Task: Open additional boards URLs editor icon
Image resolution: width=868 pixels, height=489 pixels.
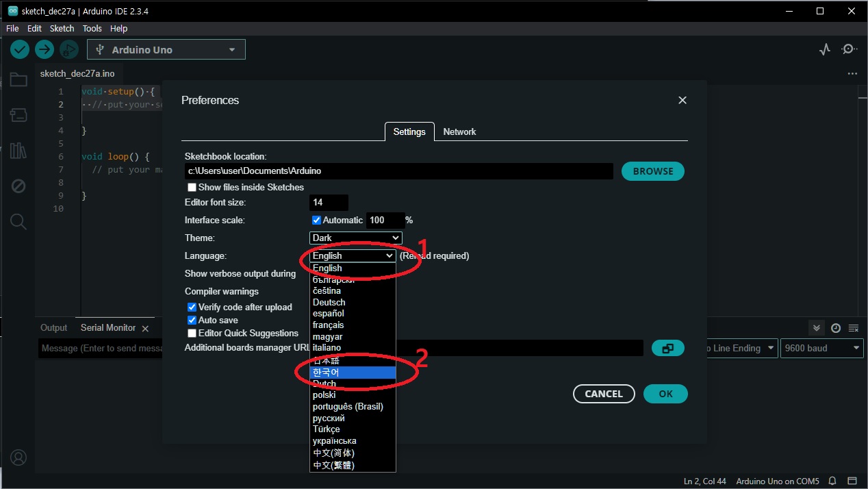Action: pos(668,348)
